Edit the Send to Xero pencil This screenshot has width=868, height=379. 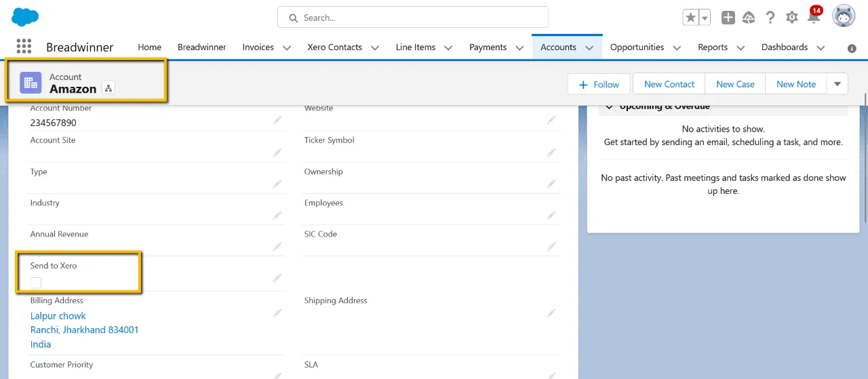pos(277,277)
